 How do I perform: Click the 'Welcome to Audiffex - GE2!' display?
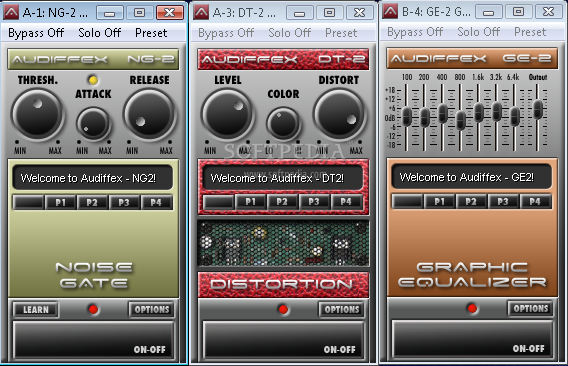pos(472,176)
